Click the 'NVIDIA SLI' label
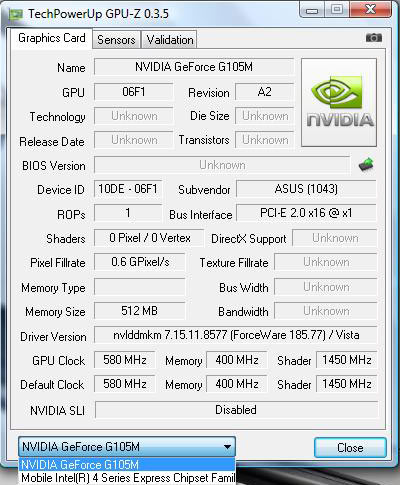 coord(57,411)
